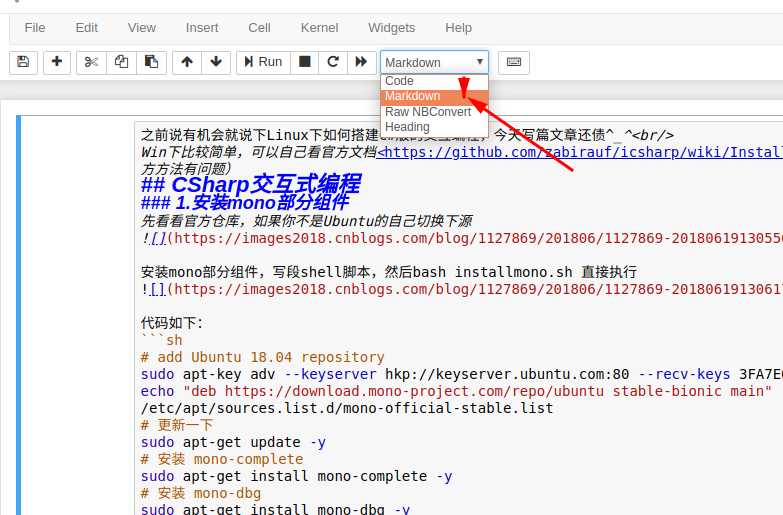The width and height of the screenshot is (783, 515).
Task: Click the 'sudo apt-get install mono-dbg -y' line
Action: (x=275, y=509)
